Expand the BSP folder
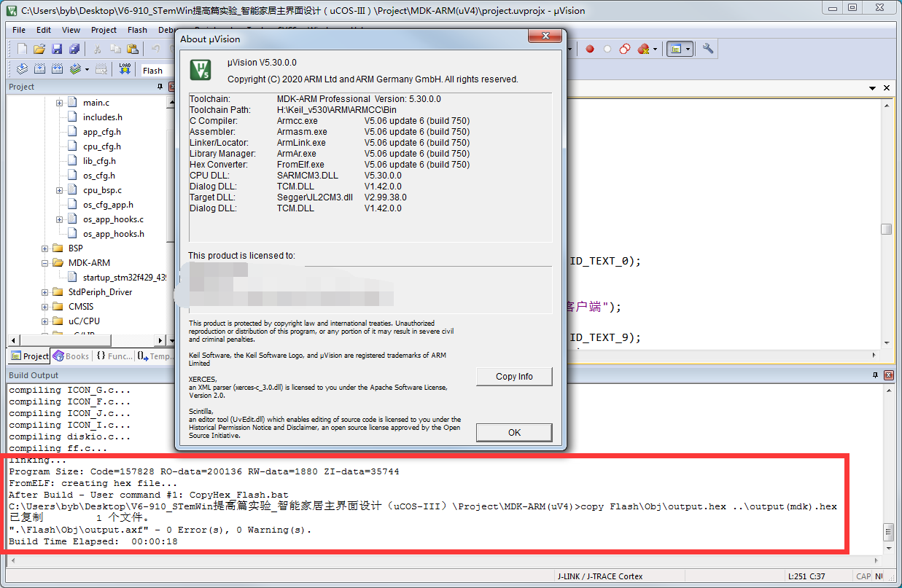This screenshot has height=588, width=902. click(x=44, y=248)
